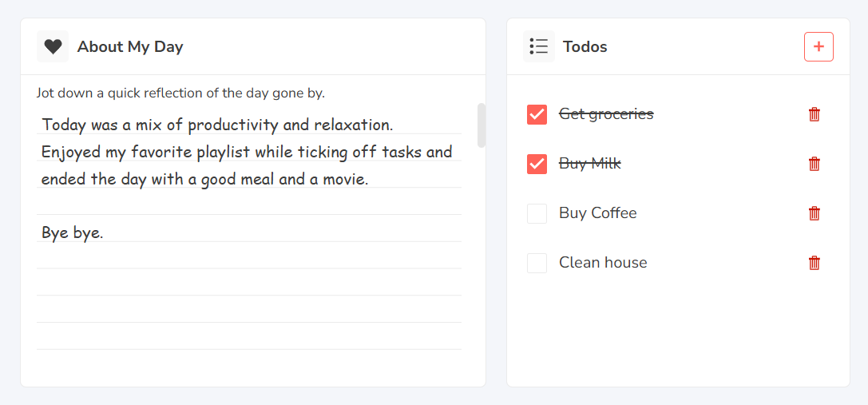Click the Buy Coffee todo label

[x=598, y=212]
